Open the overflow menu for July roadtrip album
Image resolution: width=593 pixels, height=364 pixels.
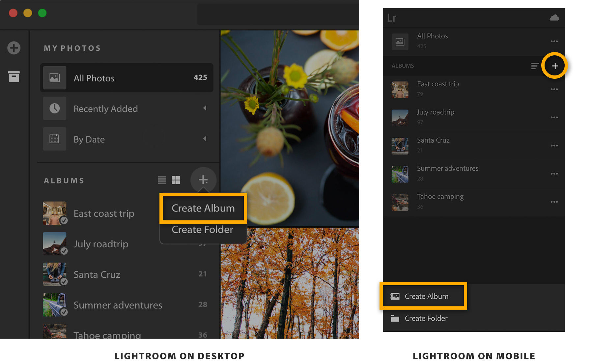click(x=554, y=117)
